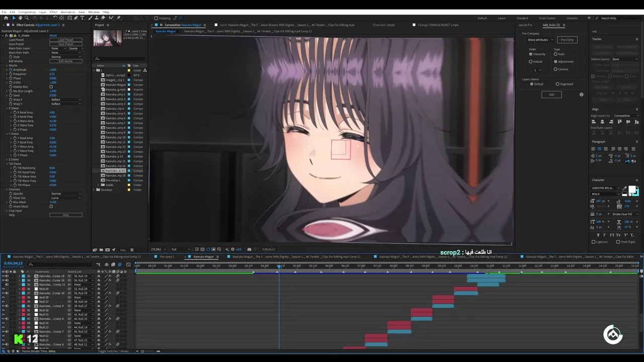Click the Add button in Add_Nulls panel
This screenshot has width=644, height=362.
click(x=551, y=95)
